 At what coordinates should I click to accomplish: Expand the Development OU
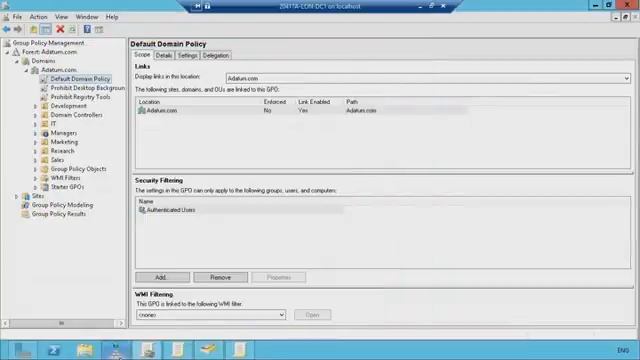click(x=36, y=106)
